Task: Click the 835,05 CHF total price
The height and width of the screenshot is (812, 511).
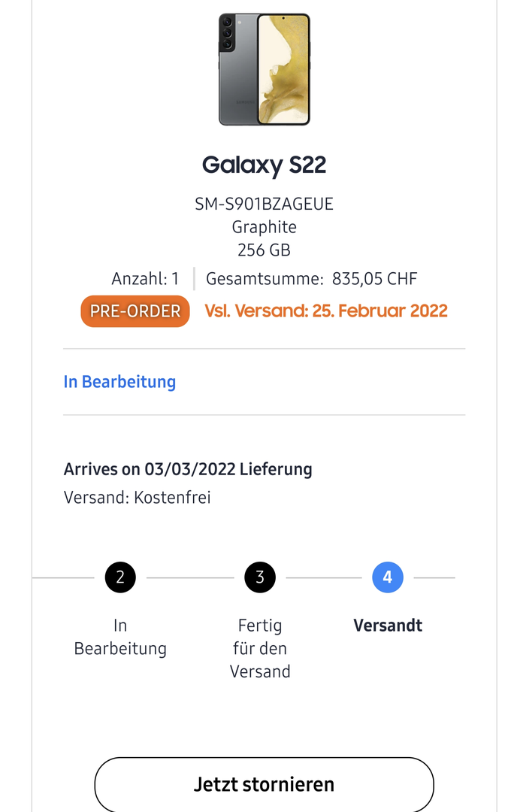Action: pyautogui.click(x=374, y=279)
